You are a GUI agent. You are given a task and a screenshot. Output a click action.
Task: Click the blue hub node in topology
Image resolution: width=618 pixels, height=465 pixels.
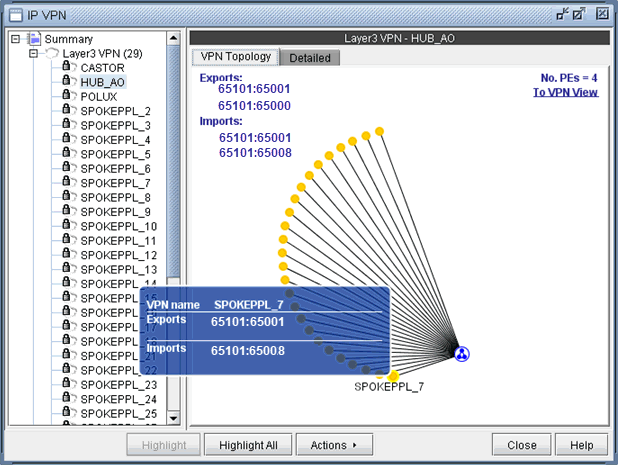pos(462,354)
